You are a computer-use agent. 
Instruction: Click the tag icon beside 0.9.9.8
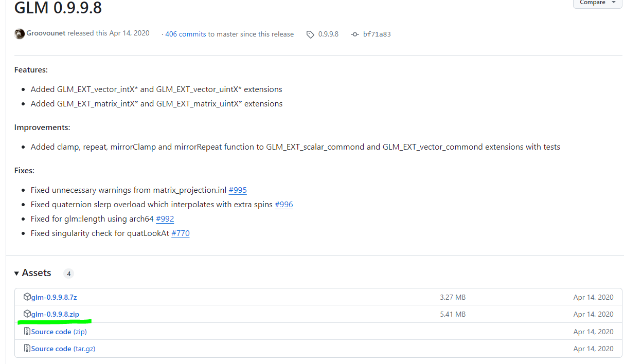pyautogui.click(x=310, y=34)
